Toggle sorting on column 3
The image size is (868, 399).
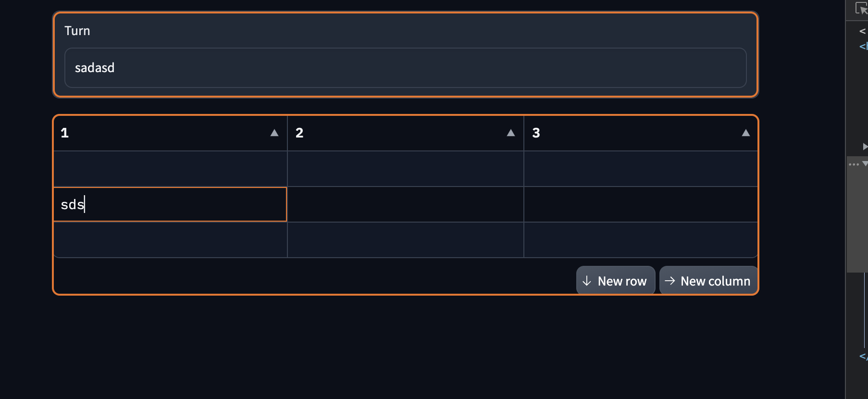pos(746,133)
